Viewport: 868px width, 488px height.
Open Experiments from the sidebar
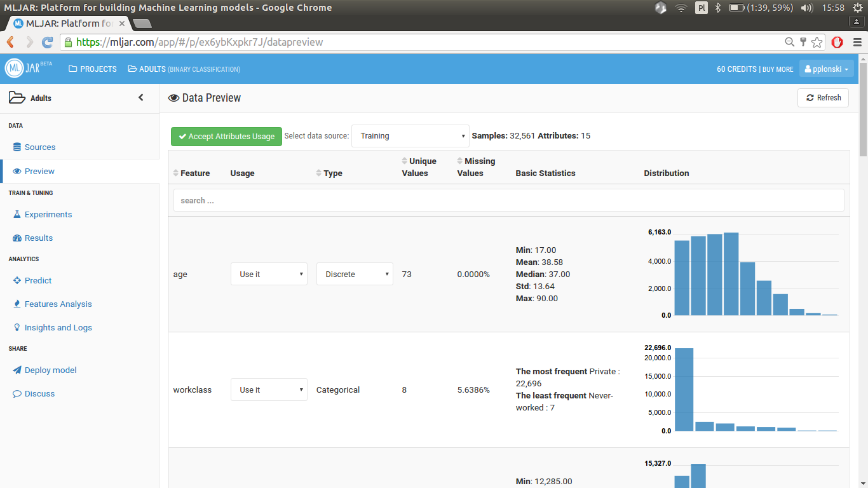click(48, 214)
